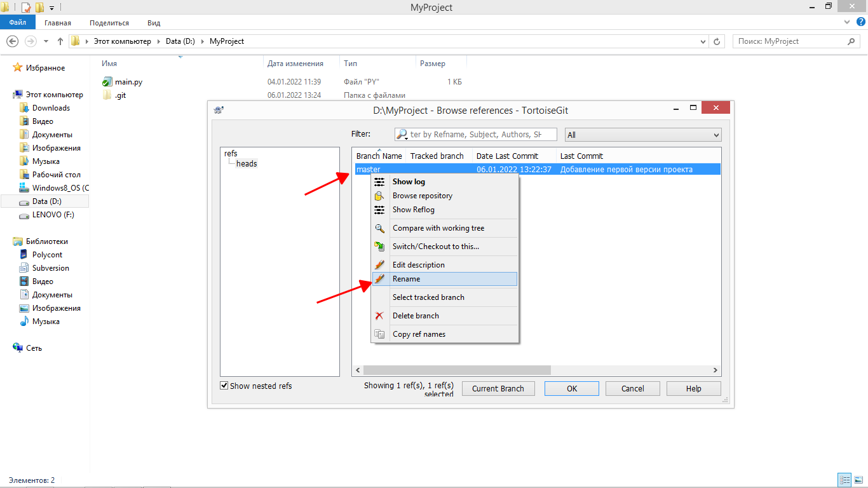Click the Compare with working tree magnifier icon
The height and width of the screenshot is (488, 868).
pyautogui.click(x=379, y=228)
